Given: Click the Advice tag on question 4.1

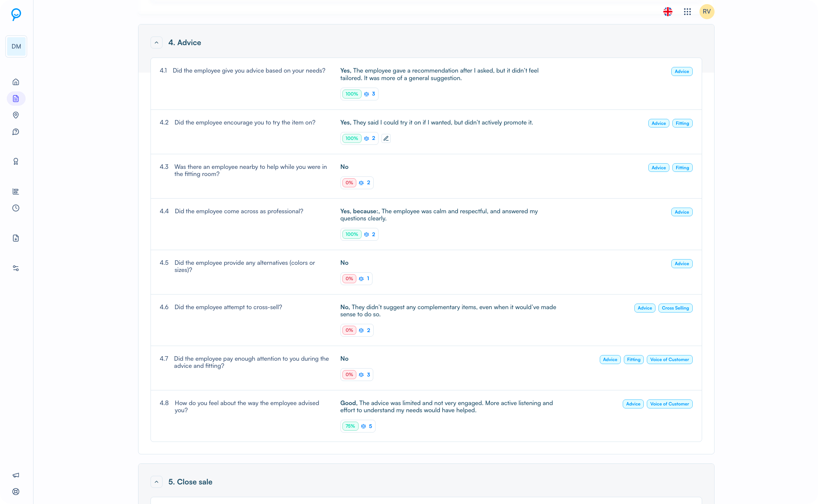Looking at the screenshot, I should point(682,71).
